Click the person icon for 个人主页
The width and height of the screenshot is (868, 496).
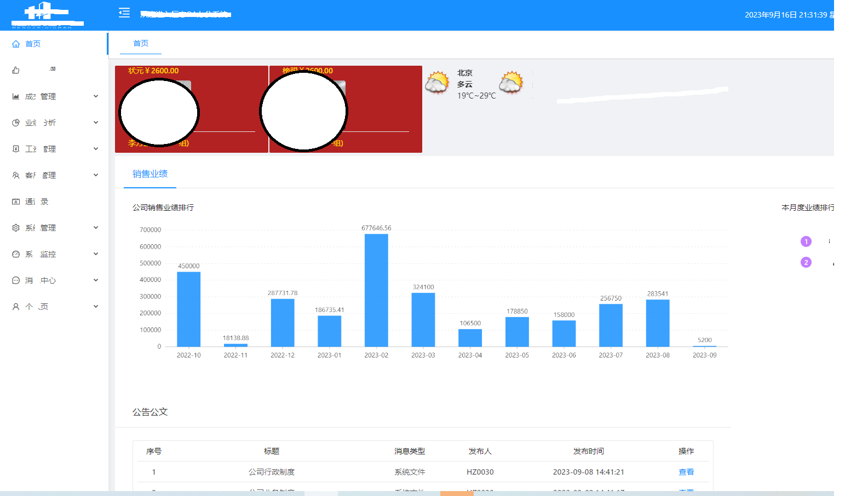tap(16, 307)
